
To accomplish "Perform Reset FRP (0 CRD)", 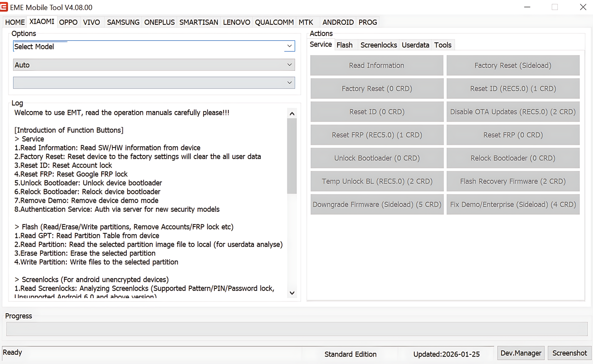I will coord(513,135).
